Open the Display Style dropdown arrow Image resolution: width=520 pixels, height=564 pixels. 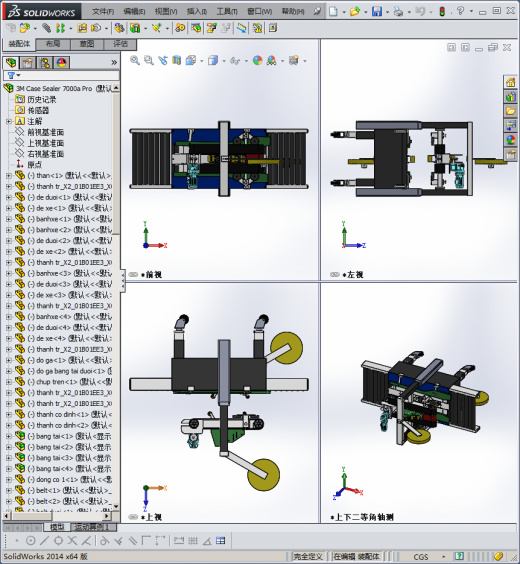pyautogui.click(x=224, y=61)
